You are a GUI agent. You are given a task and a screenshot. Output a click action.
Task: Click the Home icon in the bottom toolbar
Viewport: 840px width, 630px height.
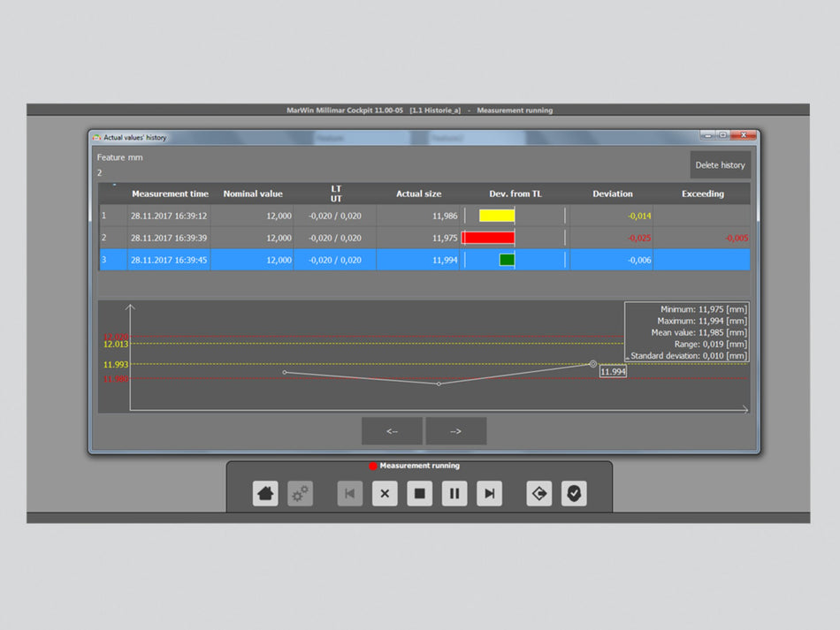[264, 494]
